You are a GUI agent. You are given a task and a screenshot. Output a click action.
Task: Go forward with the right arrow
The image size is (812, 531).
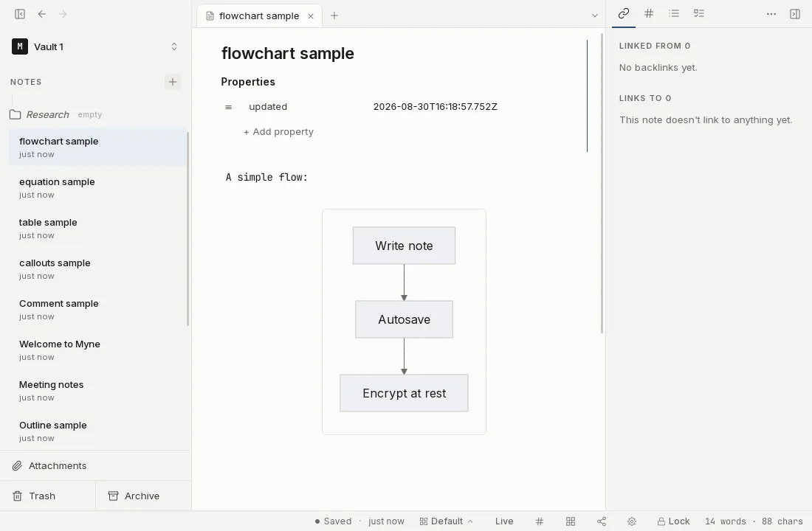(63, 14)
